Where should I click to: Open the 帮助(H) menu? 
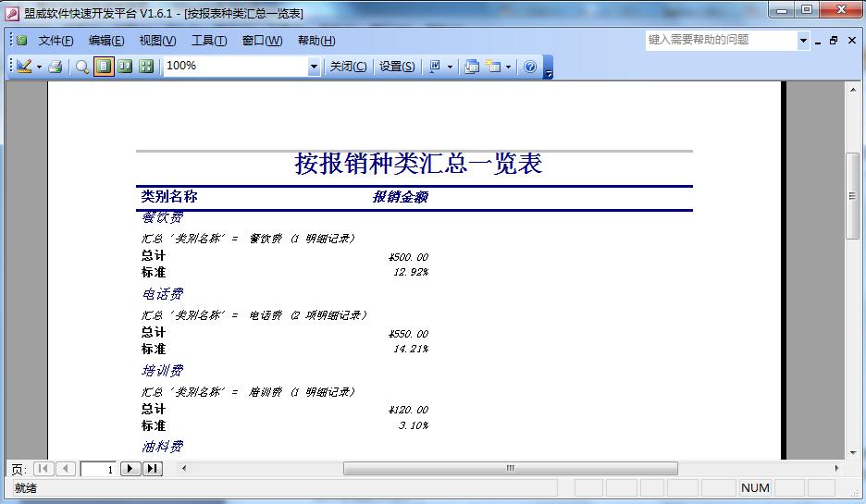tap(316, 41)
